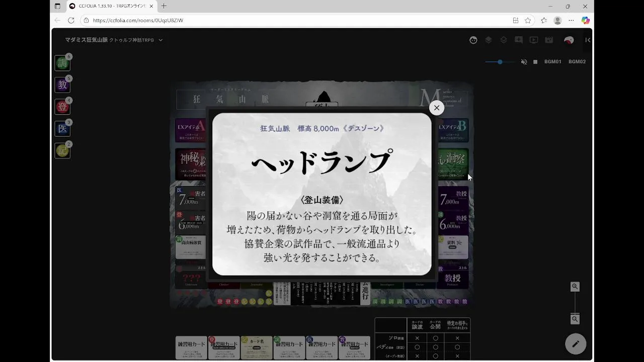Viewport: 644px width, 362px height.
Task: Open the user avatar menu
Action: point(569,40)
